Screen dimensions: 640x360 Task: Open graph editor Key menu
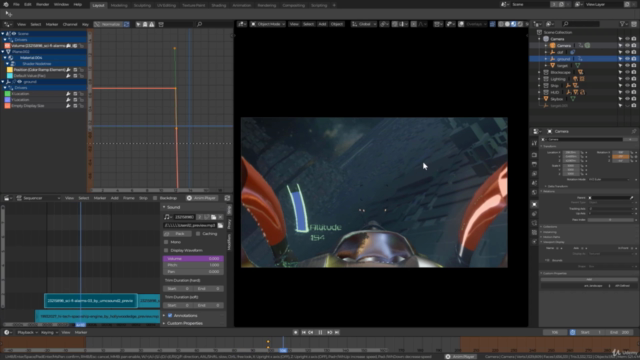85,24
